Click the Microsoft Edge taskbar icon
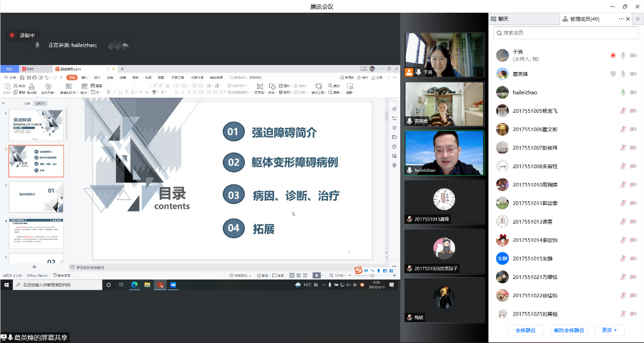644x343 pixels. [x=135, y=285]
